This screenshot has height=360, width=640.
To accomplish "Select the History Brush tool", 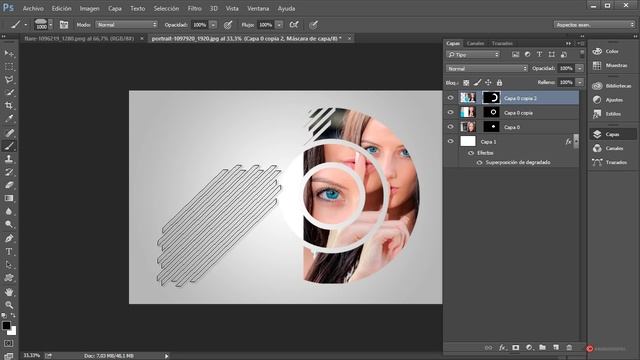I will (x=9, y=172).
